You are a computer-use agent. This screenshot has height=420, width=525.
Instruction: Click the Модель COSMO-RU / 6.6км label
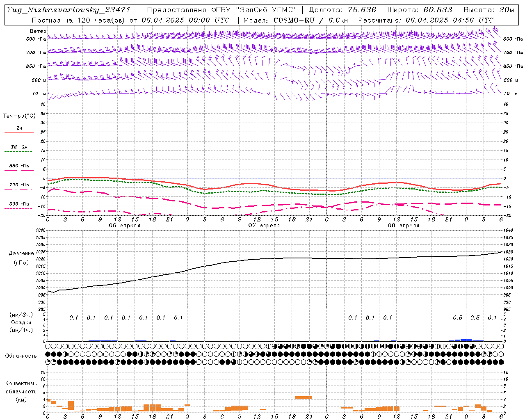[x=296, y=20]
